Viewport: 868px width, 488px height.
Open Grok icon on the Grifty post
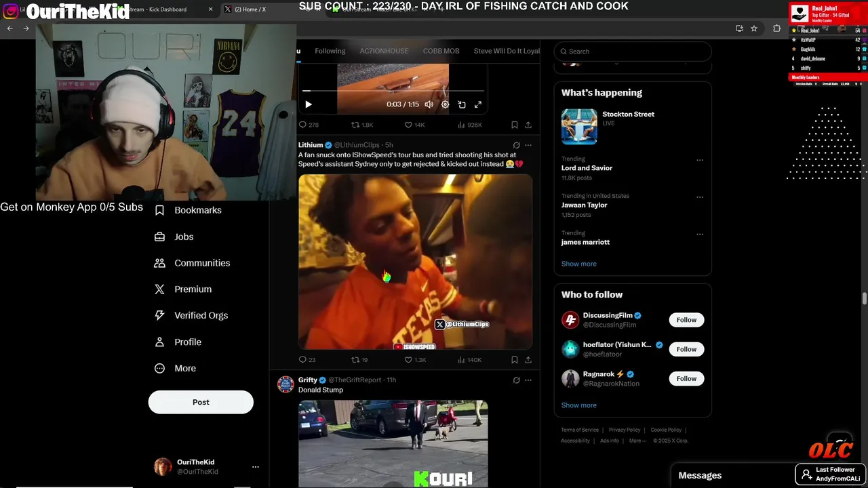516,380
